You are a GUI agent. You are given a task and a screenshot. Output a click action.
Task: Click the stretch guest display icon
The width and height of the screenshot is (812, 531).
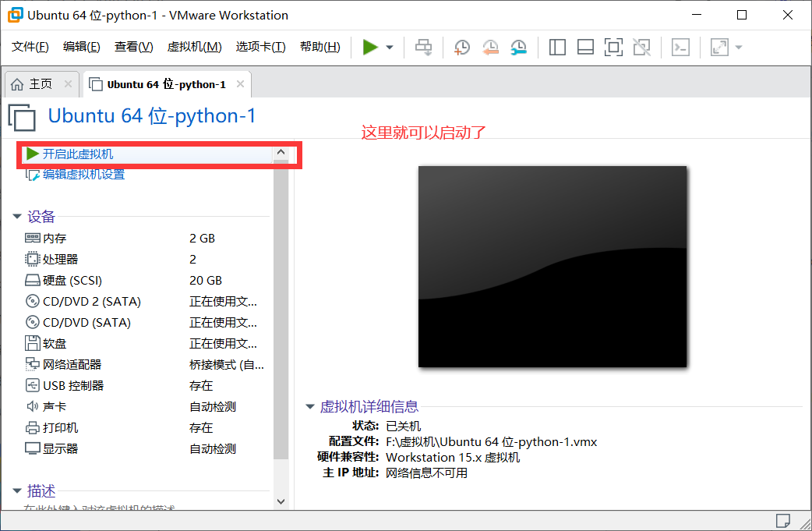tap(719, 47)
